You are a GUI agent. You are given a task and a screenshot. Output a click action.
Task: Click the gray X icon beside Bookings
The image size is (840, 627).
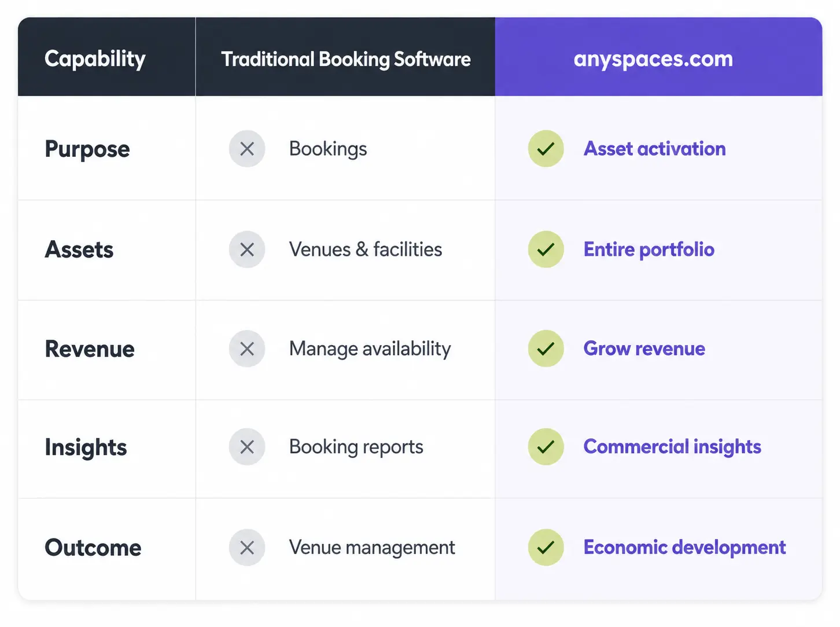coord(247,149)
